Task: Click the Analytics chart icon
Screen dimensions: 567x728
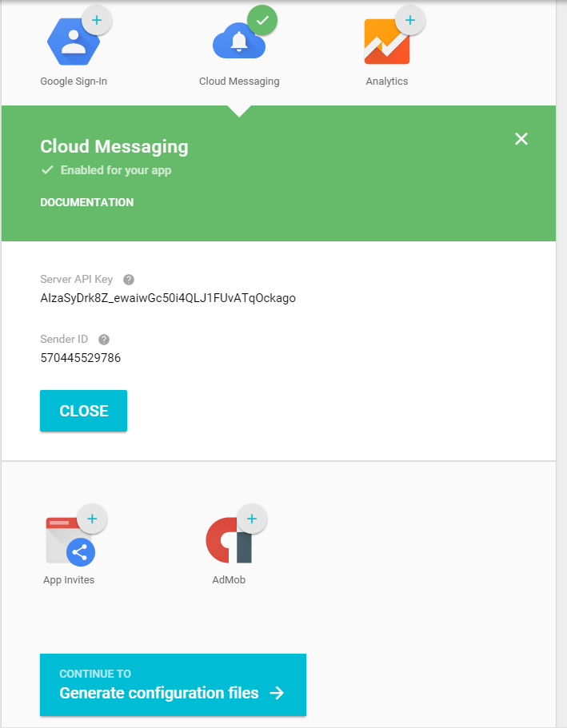Action: click(x=387, y=42)
